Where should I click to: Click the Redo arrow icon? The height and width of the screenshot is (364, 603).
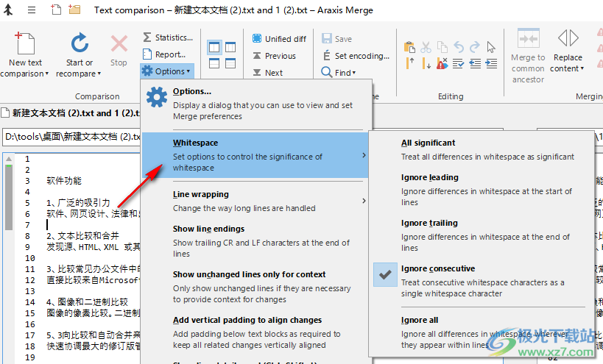pos(475,47)
